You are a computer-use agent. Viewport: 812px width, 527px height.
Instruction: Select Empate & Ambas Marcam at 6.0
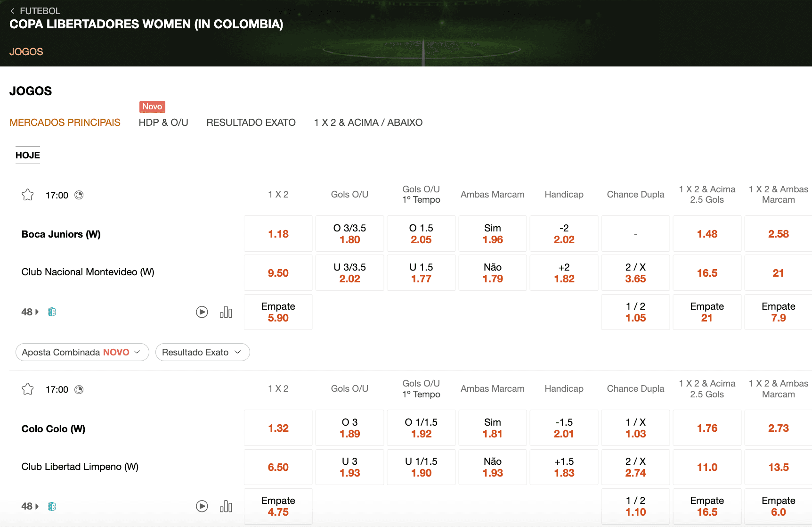pos(779,506)
